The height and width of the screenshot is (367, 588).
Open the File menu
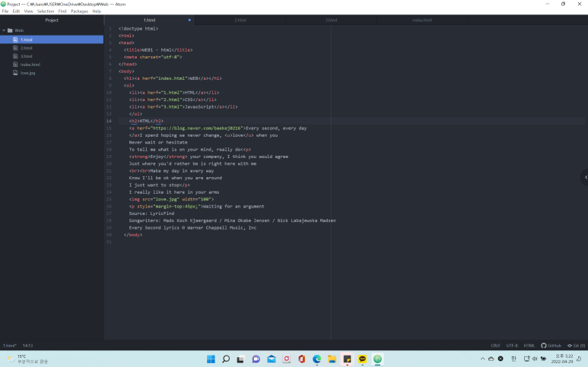tap(5, 11)
